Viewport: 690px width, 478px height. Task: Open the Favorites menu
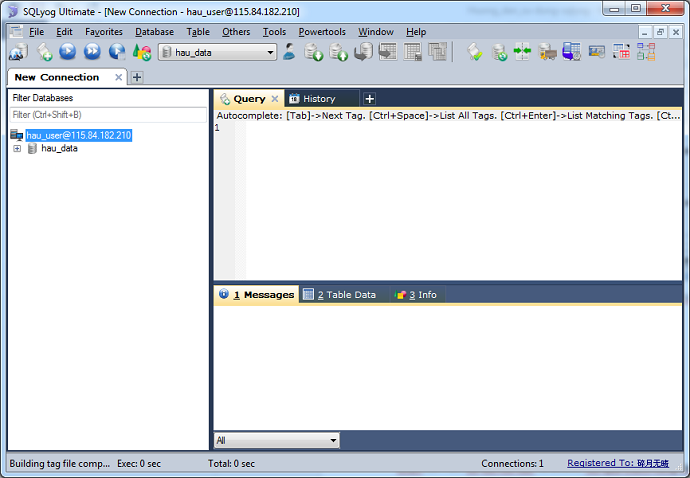(x=104, y=32)
